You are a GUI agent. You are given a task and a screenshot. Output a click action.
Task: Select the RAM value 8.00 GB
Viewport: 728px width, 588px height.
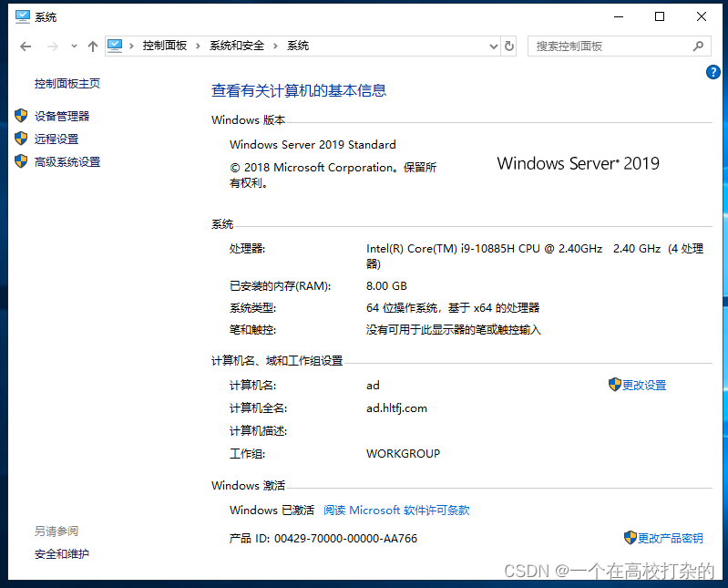[386, 285]
